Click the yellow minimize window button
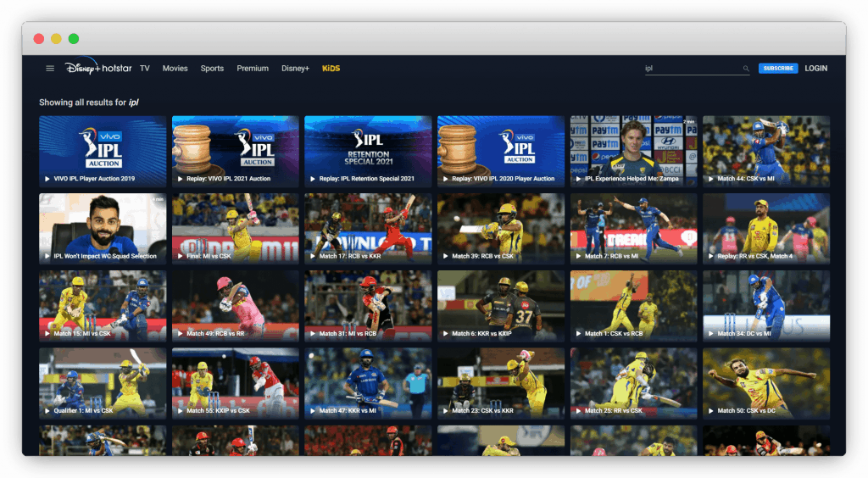This screenshot has height=478, width=868. 56,39
